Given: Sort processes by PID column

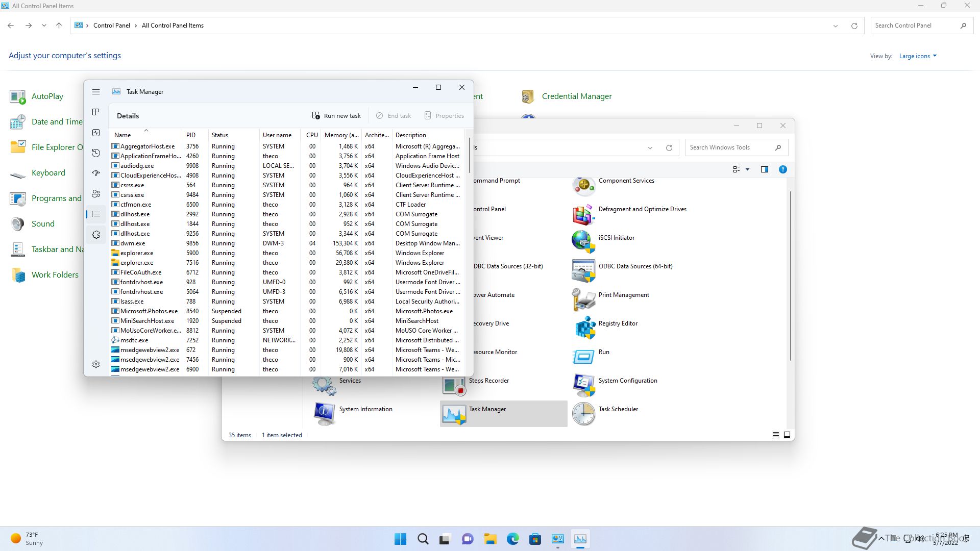Looking at the screenshot, I should [195, 135].
